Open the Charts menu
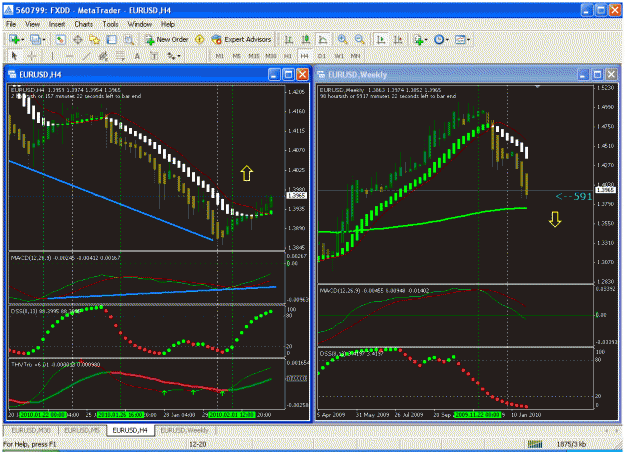This screenshot has height=452, width=625. pos(83,24)
